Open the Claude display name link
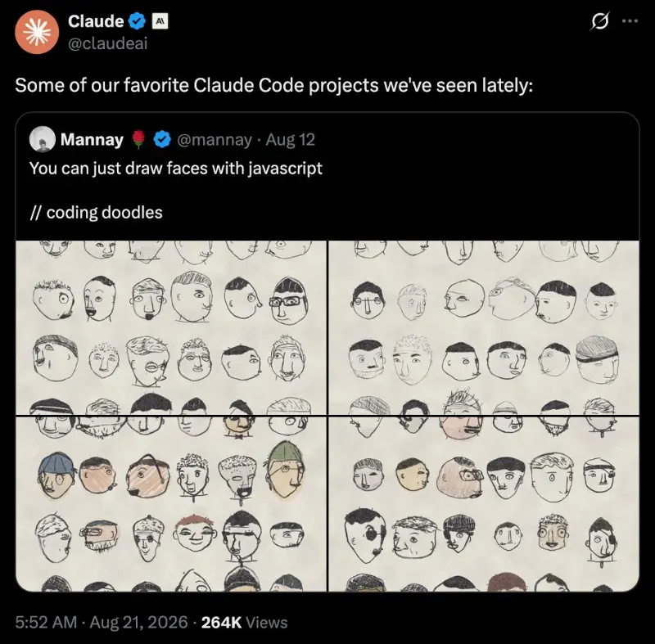Screen dimensions: 655x644 point(96,21)
